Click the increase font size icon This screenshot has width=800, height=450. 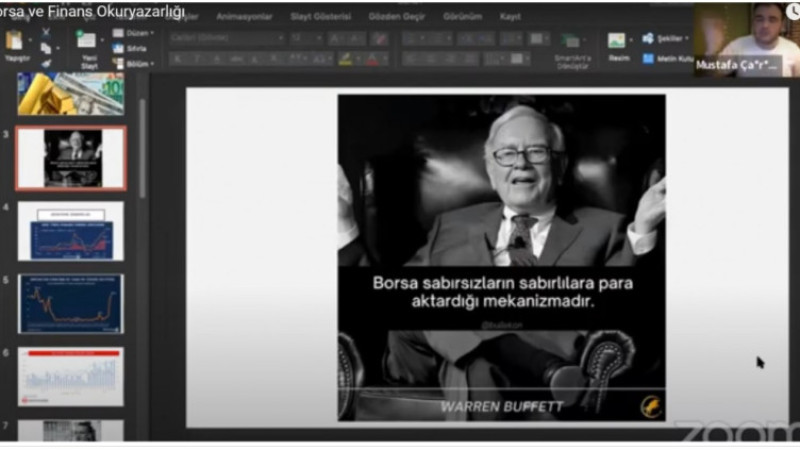tap(335, 38)
